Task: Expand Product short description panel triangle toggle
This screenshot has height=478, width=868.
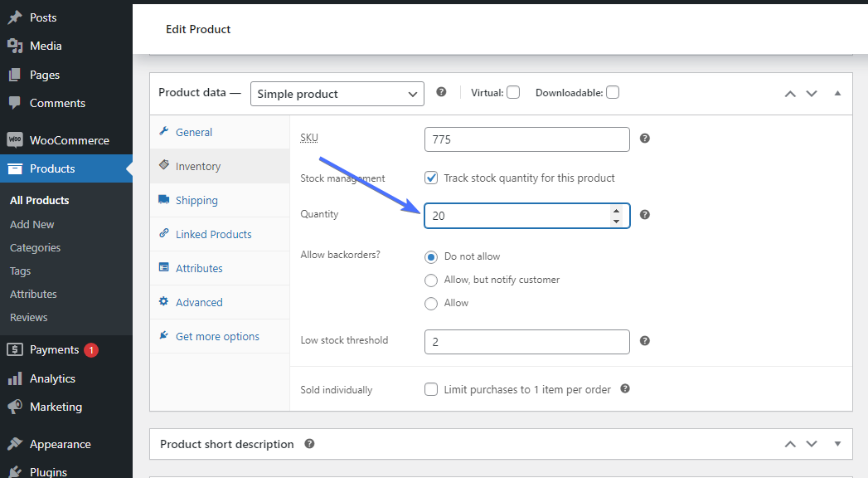Action: click(837, 444)
